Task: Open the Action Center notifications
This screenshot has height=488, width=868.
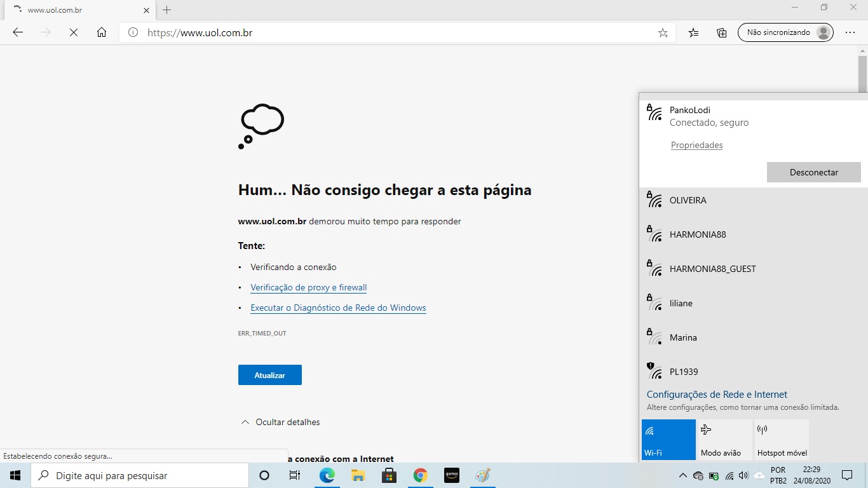Action: 847,475
